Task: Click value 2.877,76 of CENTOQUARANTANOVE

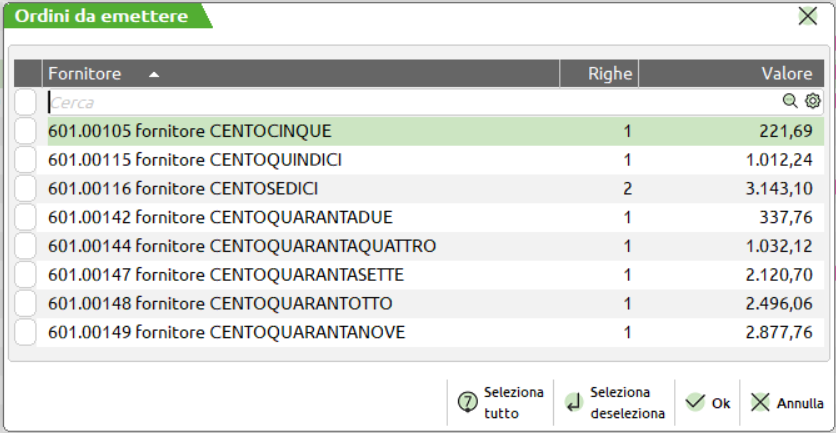Action: click(x=778, y=332)
